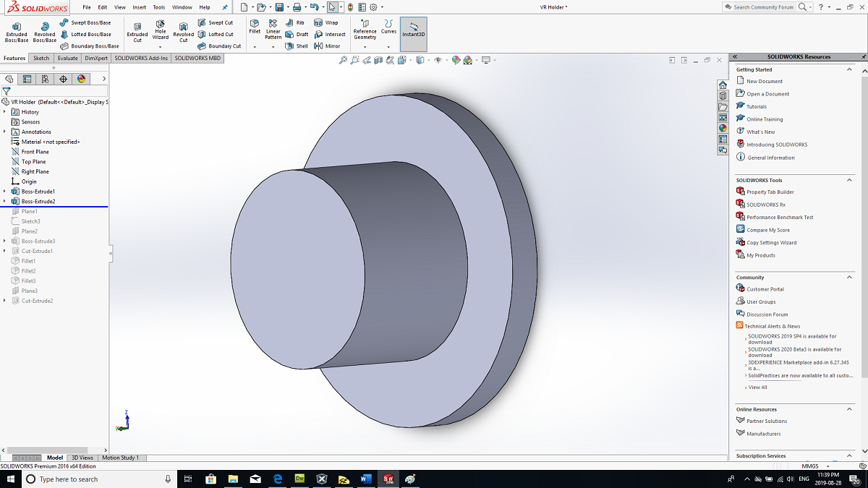The image size is (868, 488).
Task: Expand the Reference Geometry dropdown arrow
Action: pos(365,47)
